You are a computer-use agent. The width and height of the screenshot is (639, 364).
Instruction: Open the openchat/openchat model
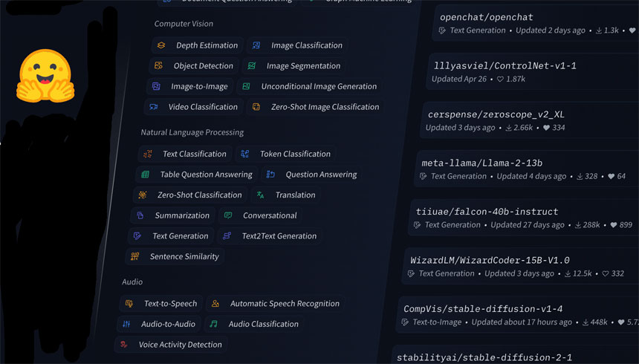[486, 17]
